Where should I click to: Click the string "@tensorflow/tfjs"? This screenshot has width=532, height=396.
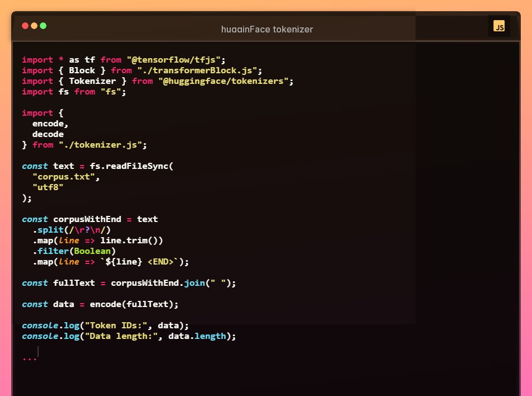174,60
